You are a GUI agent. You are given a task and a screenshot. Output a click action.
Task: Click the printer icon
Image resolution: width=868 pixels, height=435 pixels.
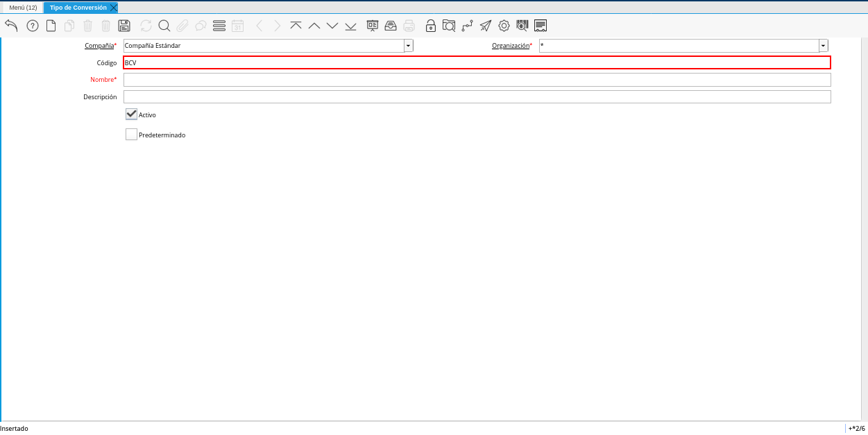pos(409,26)
